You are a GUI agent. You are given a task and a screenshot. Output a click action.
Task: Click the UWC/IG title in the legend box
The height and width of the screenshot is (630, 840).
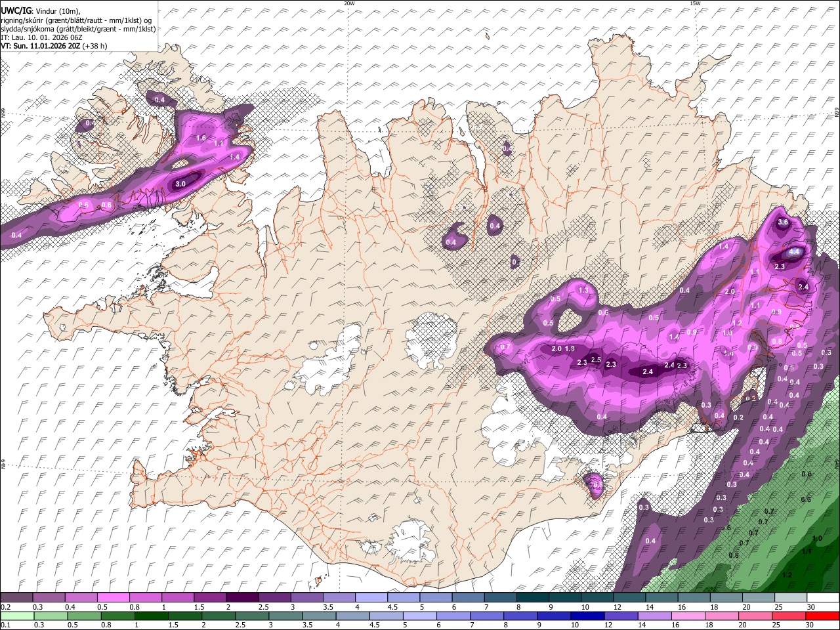point(15,11)
